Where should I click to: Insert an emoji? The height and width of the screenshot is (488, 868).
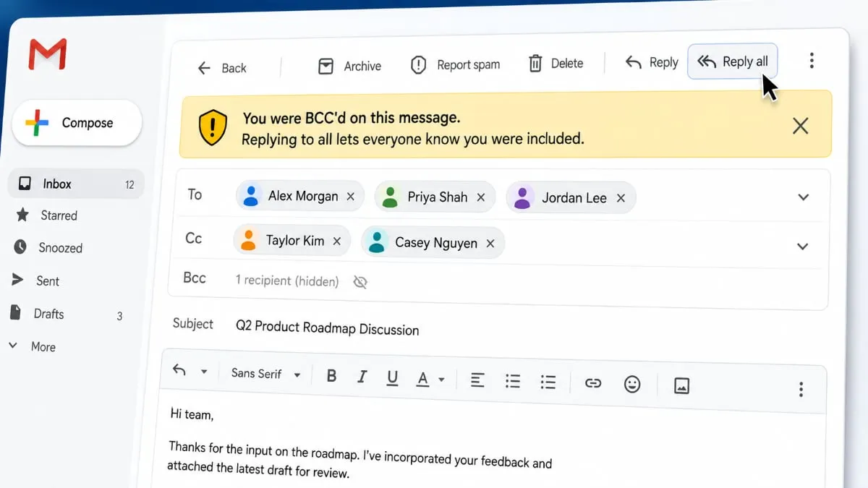click(x=632, y=384)
